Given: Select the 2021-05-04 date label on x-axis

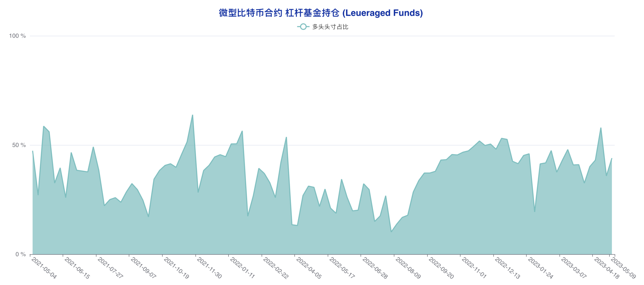Looking at the screenshot, I should click(x=44, y=268).
